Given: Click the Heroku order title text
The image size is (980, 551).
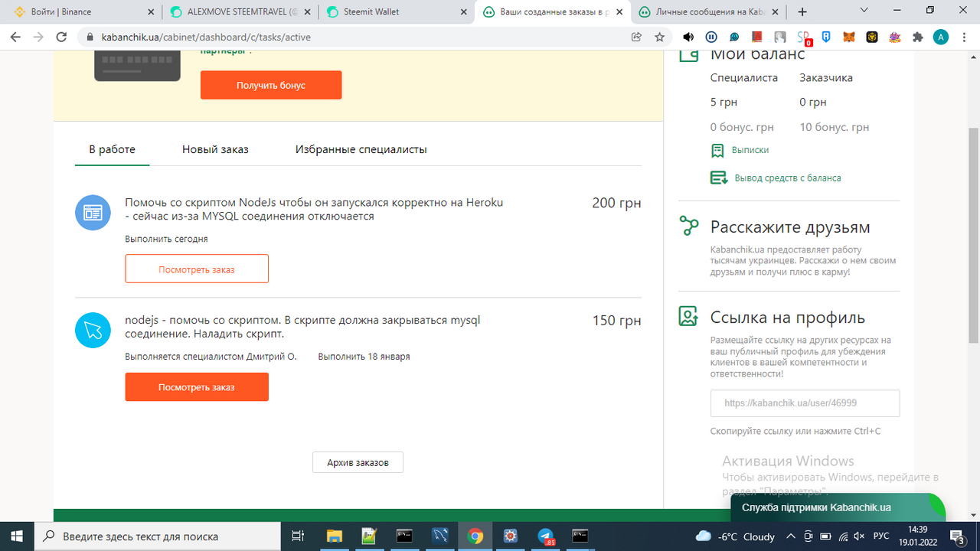Looking at the screenshot, I should [x=314, y=209].
